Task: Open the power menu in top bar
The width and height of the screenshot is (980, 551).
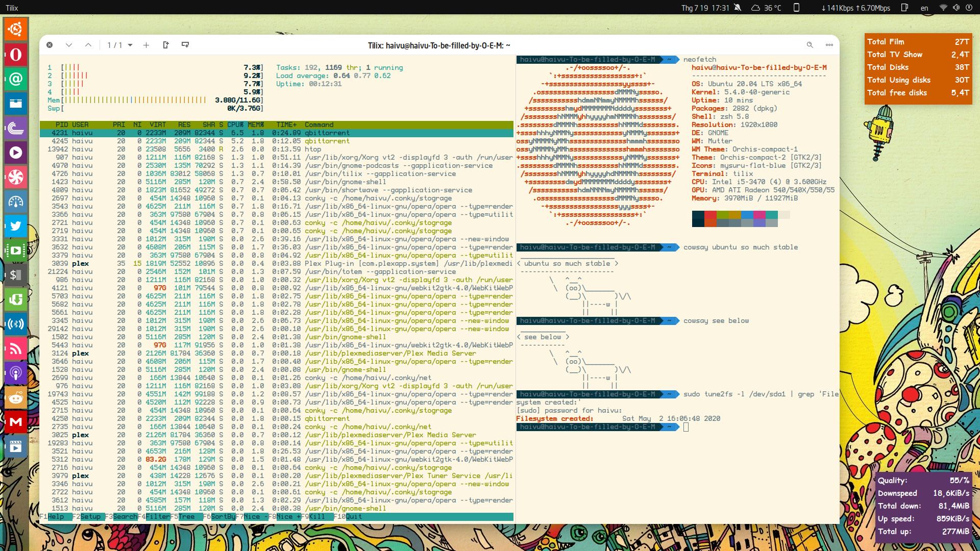Action: (x=969, y=8)
